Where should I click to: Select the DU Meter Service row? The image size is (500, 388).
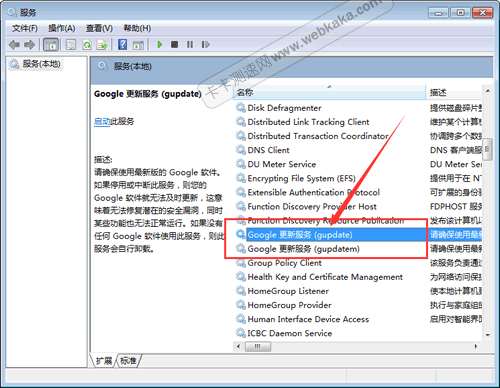tap(281, 164)
